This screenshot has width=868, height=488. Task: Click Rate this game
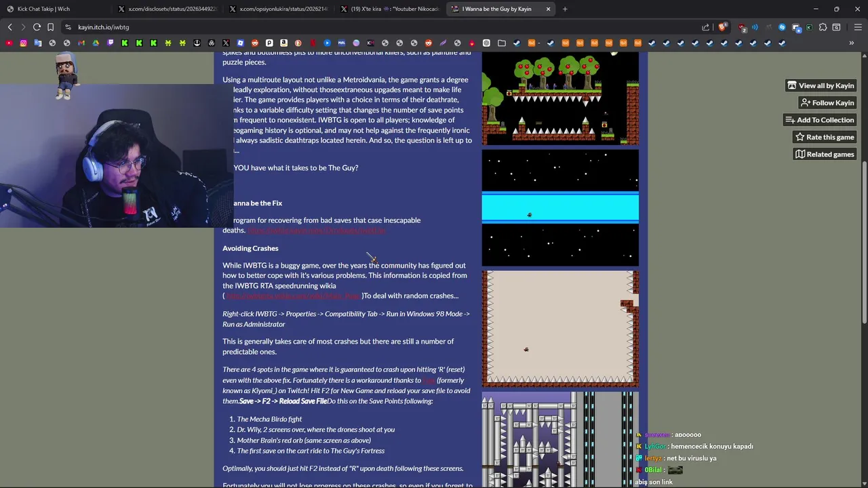[824, 137]
